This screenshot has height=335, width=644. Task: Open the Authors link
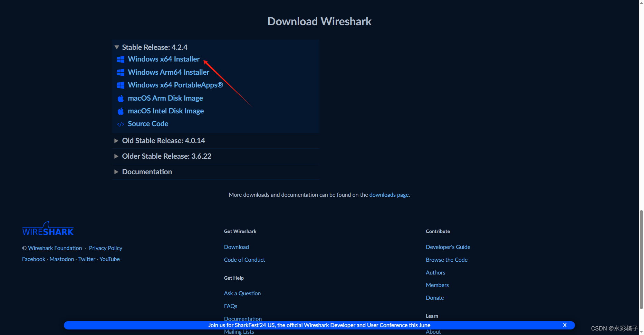(435, 273)
